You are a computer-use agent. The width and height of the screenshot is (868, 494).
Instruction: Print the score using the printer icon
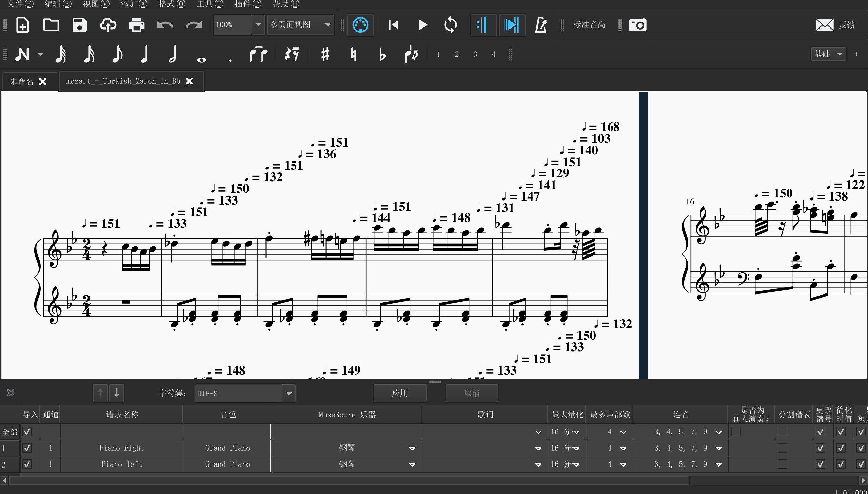[x=137, y=25]
